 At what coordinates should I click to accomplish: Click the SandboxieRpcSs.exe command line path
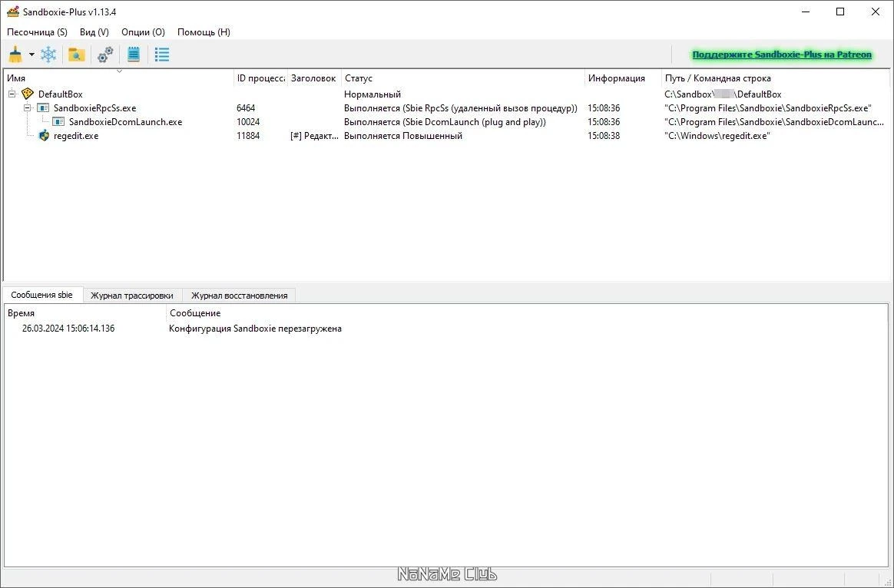click(x=768, y=107)
